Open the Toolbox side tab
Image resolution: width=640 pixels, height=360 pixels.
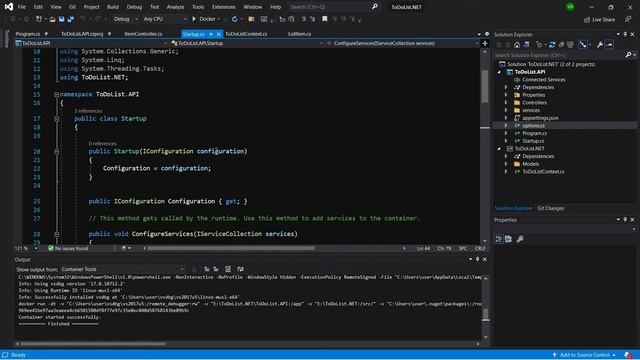tap(6, 38)
